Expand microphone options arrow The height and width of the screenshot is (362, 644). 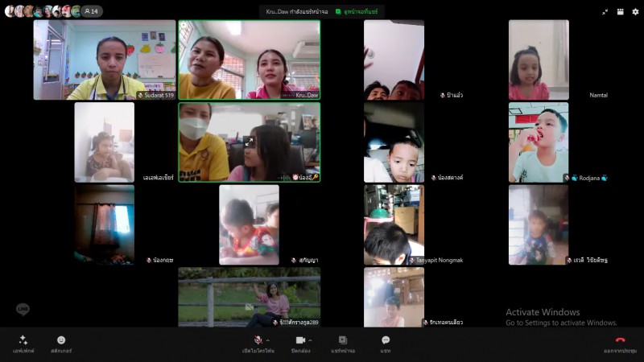pyautogui.click(x=267, y=339)
